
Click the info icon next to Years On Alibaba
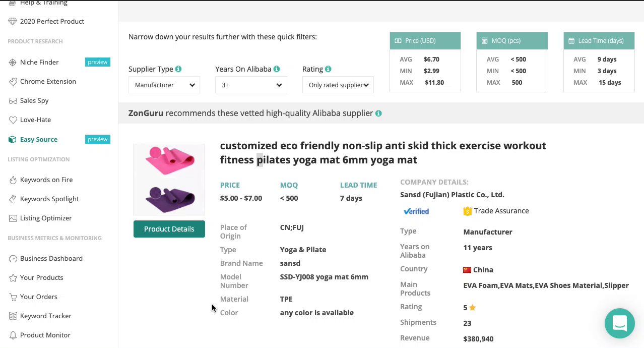pyautogui.click(x=277, y=69)
